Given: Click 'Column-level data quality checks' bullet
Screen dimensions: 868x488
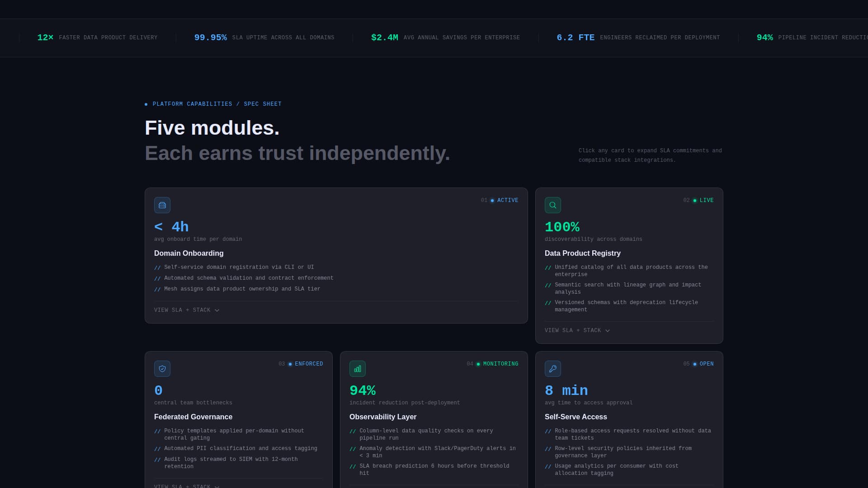Looking at the screenshot, I should coord(426,434).
